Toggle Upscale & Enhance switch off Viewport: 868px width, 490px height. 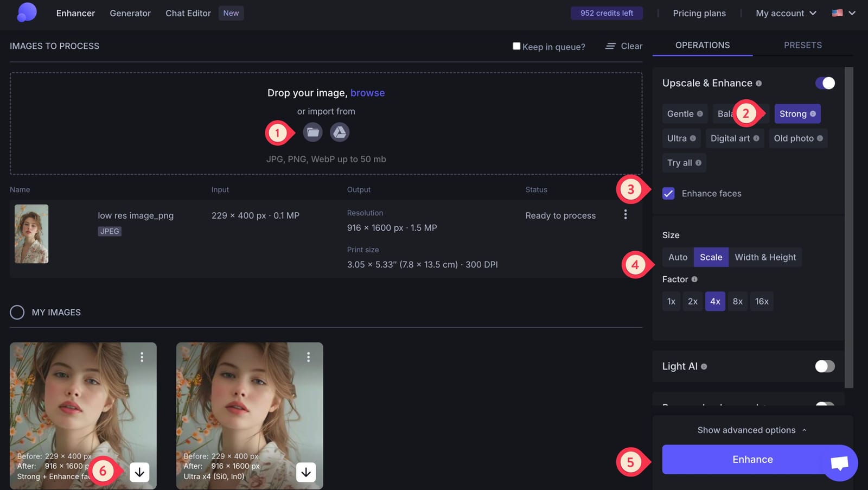825,83
